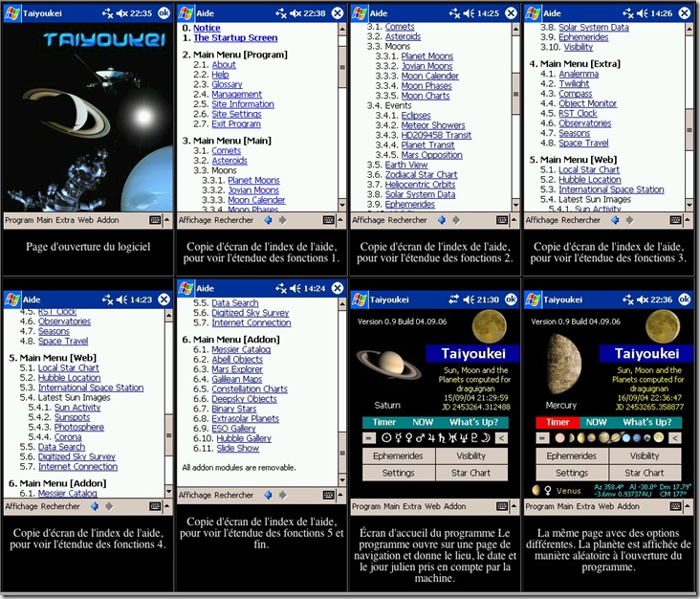Viewport: 700px width, 599px height.
Task: Click the forward arrow in the 14:25 Aide window
Action: coord(456,220)
